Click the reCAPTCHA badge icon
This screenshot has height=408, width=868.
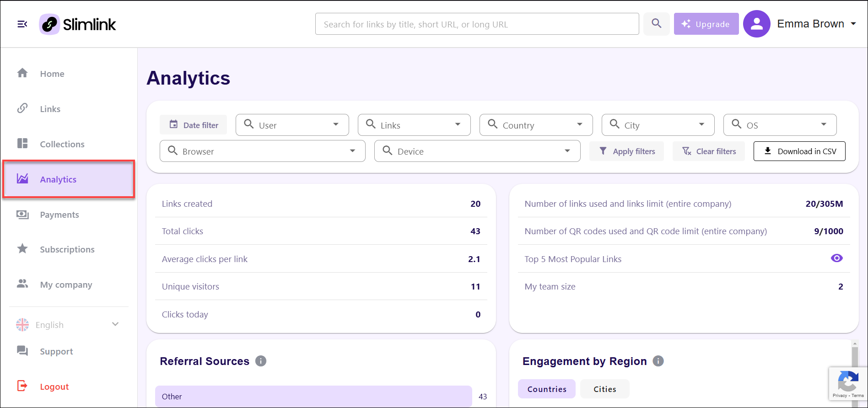[848, 382]
